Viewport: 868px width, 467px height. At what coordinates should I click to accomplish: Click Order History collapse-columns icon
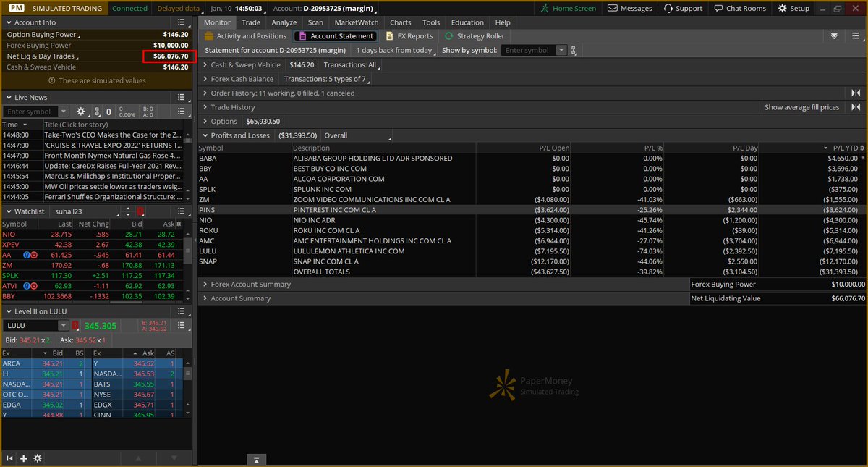[856, 93]
